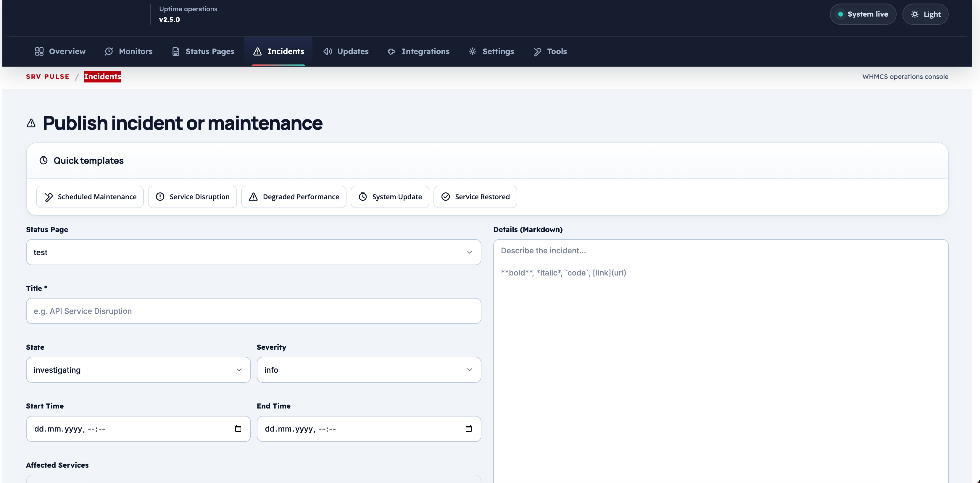The image size is (980, 483).
Task: Focus the Title input field
Action: click(253, 311)
